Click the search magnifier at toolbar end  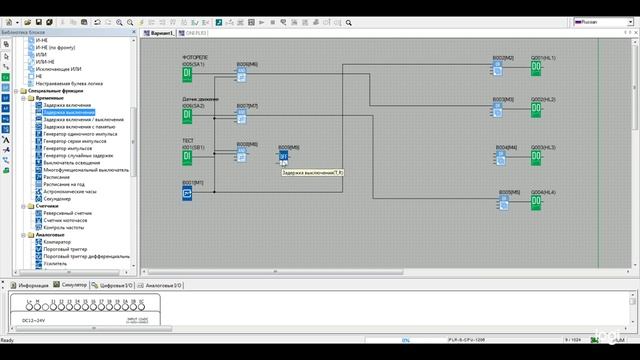click(349, 23)
